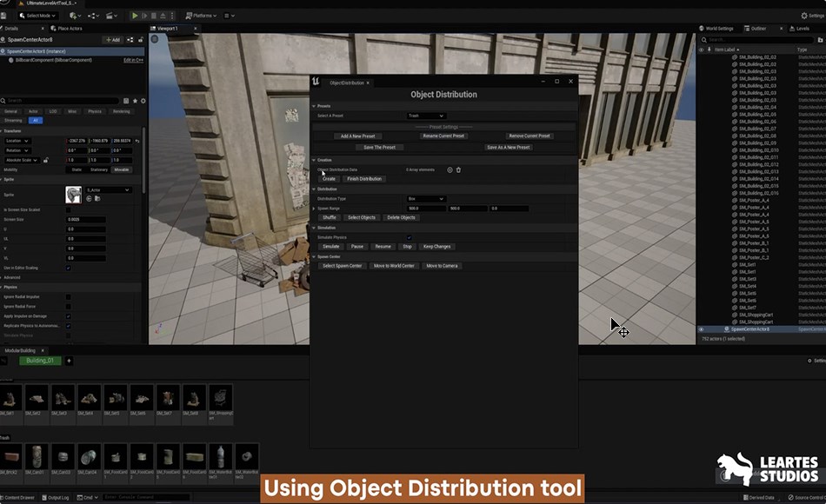
Task: Click the Spawn Range X value slider
Action: pos(425,209)
